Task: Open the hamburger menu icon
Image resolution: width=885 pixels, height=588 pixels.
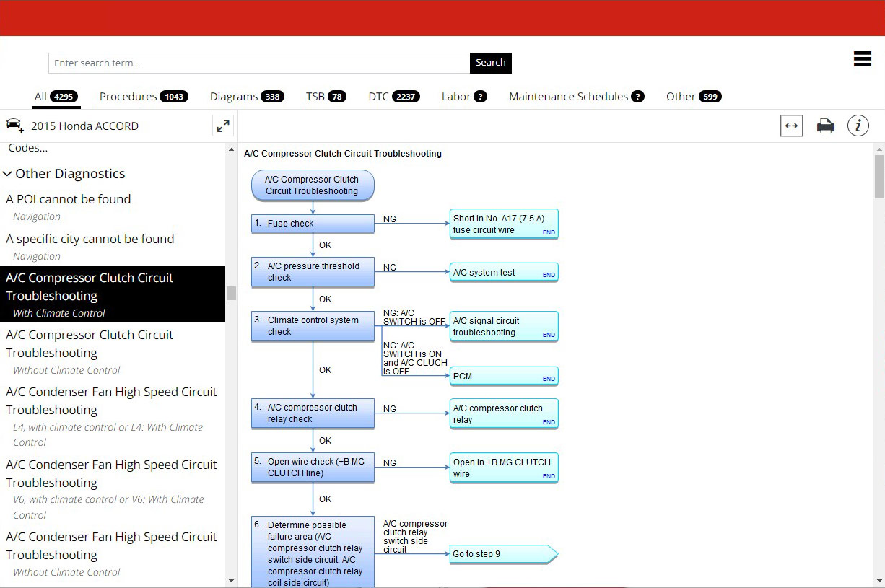Action: pos(862,59)
